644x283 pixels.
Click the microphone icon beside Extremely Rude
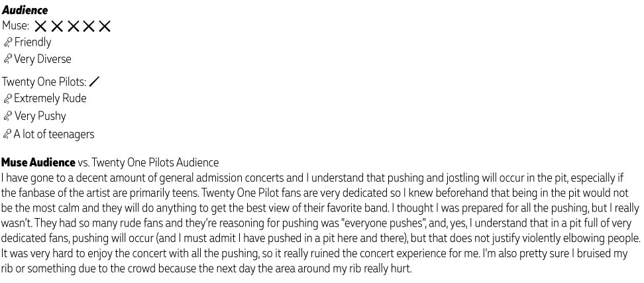tap(7, 99)
